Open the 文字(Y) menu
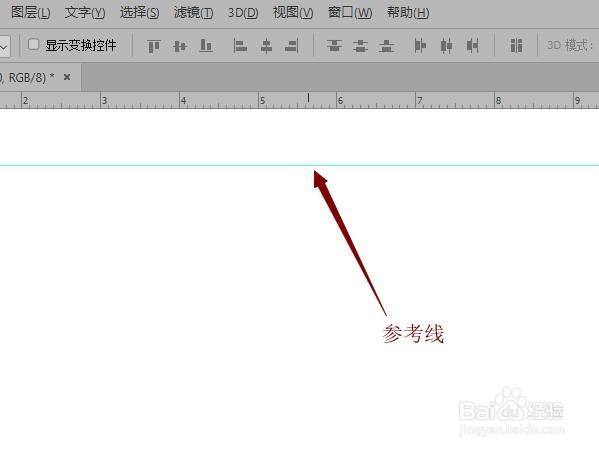Screen dimensions: 599x451 (85, 13)
